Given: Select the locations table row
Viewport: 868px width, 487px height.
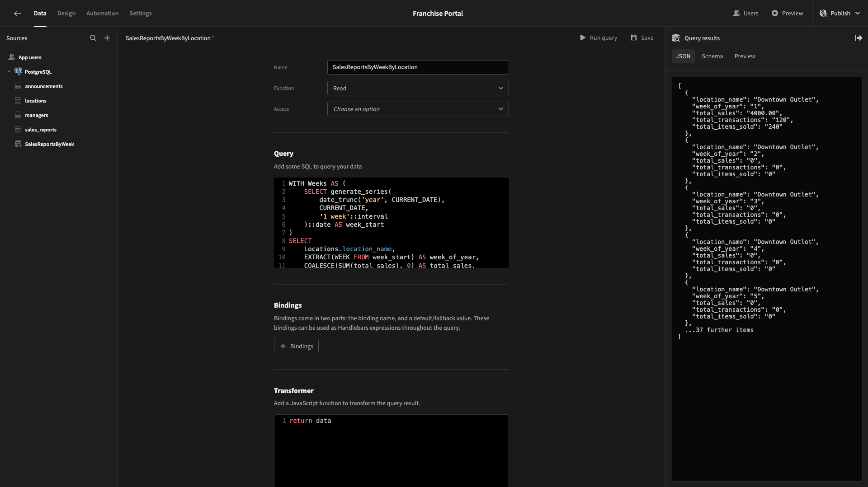Looking at the screenshot, I should 59,101.
